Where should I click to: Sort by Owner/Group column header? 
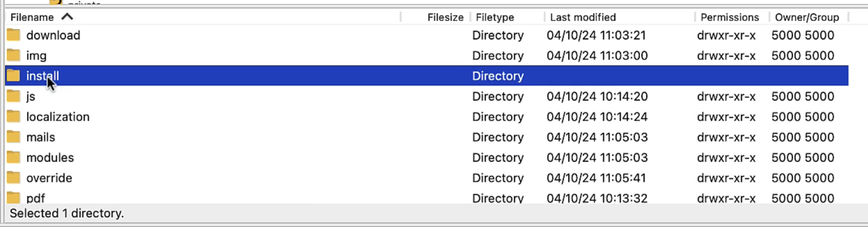pyautogui.click(x=807, y=17)
